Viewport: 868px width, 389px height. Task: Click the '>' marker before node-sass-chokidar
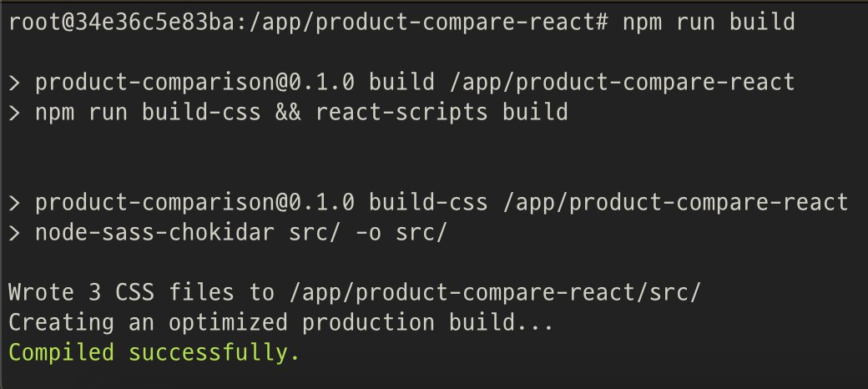point(15,232)
